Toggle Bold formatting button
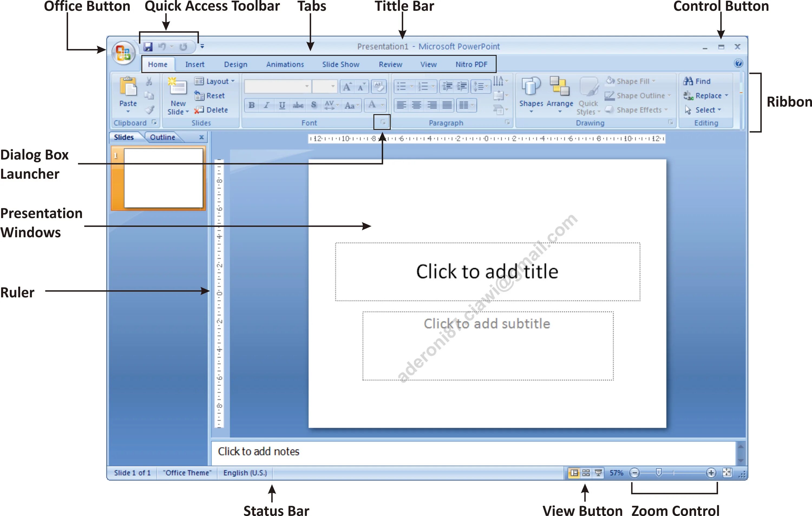 click(x=251, y=105)
